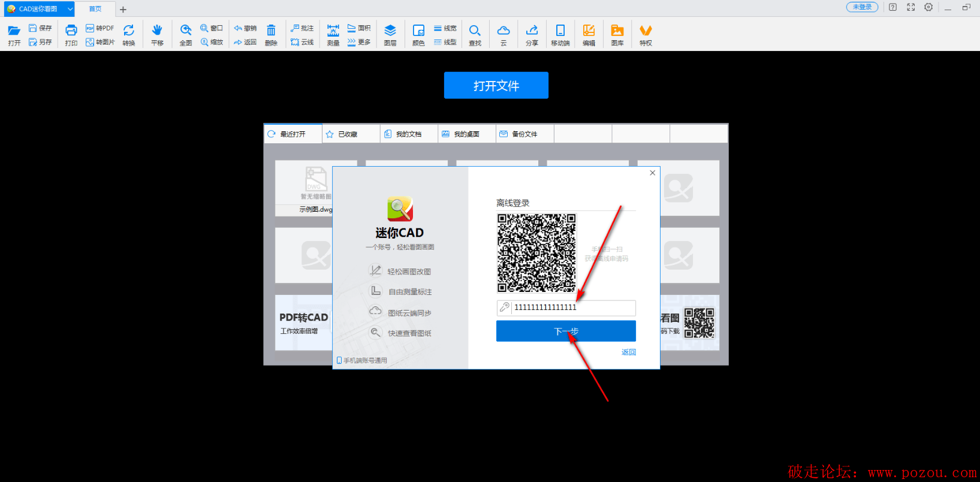The image size is (980, 482).
Task: Click the 打印 (Print) icon
Action: (71, 35)
